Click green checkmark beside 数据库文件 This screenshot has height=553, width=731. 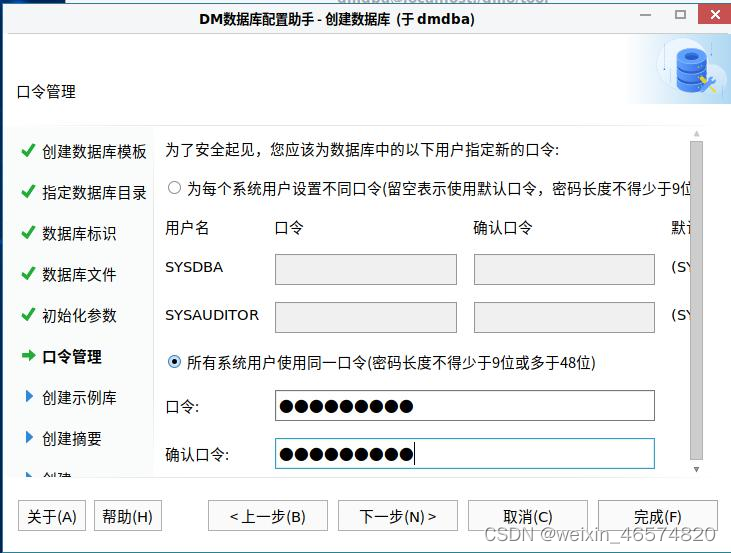(28, 273)
